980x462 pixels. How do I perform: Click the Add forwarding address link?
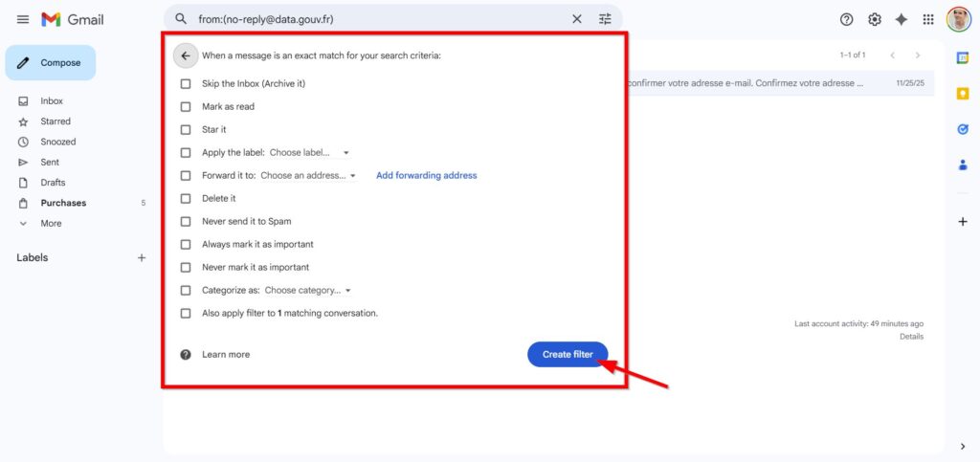click(426, 176)
